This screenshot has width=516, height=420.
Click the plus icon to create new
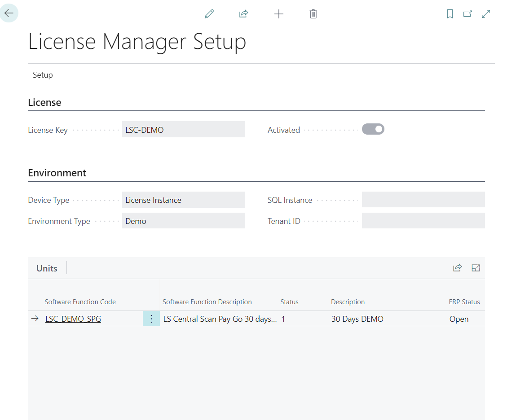pos(278,14)
